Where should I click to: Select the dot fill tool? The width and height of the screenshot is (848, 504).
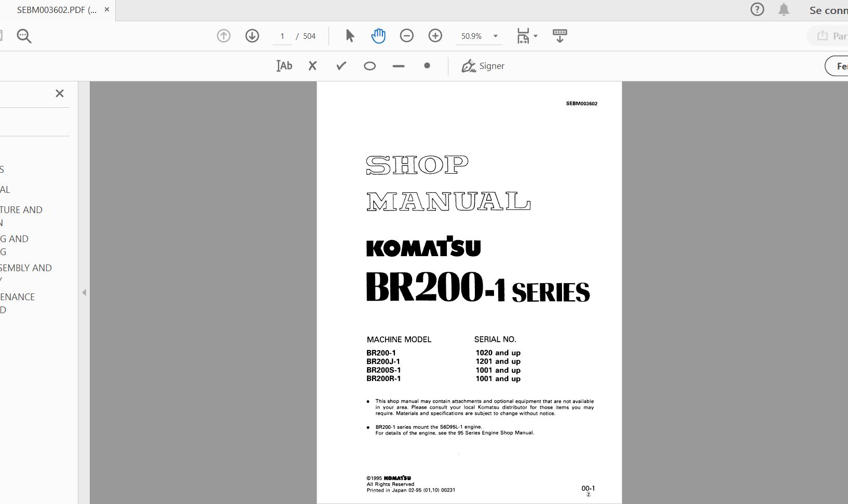tap(427, 66)
